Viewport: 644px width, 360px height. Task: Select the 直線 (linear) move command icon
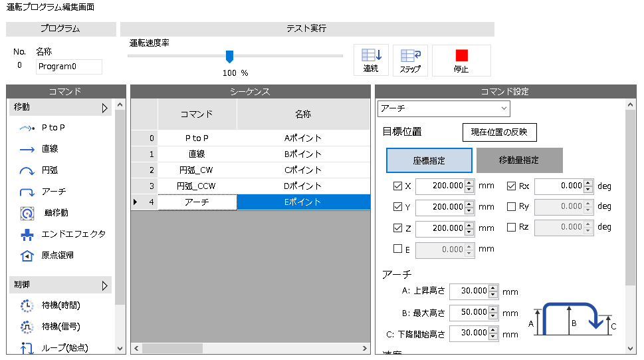tap(27, 150)
